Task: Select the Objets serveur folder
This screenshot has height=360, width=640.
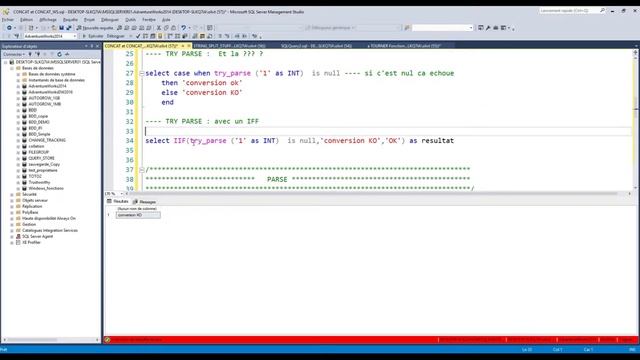Action: 35,200
